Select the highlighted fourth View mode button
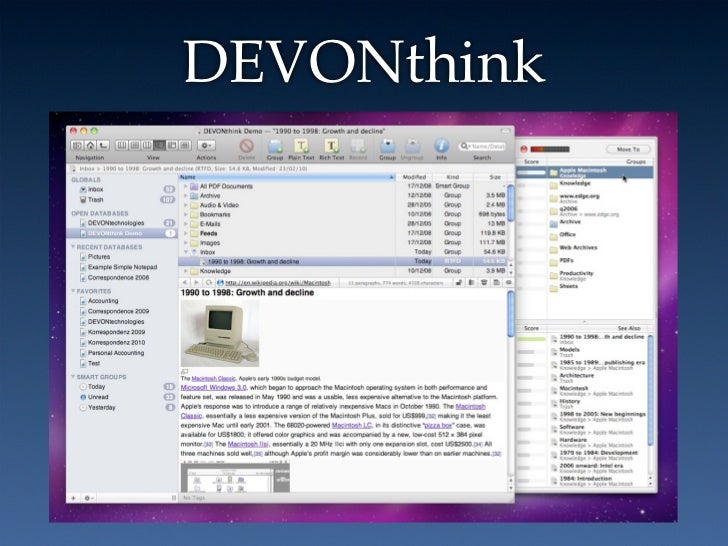This screenshot has height=546, width=728. pos(160,145)
